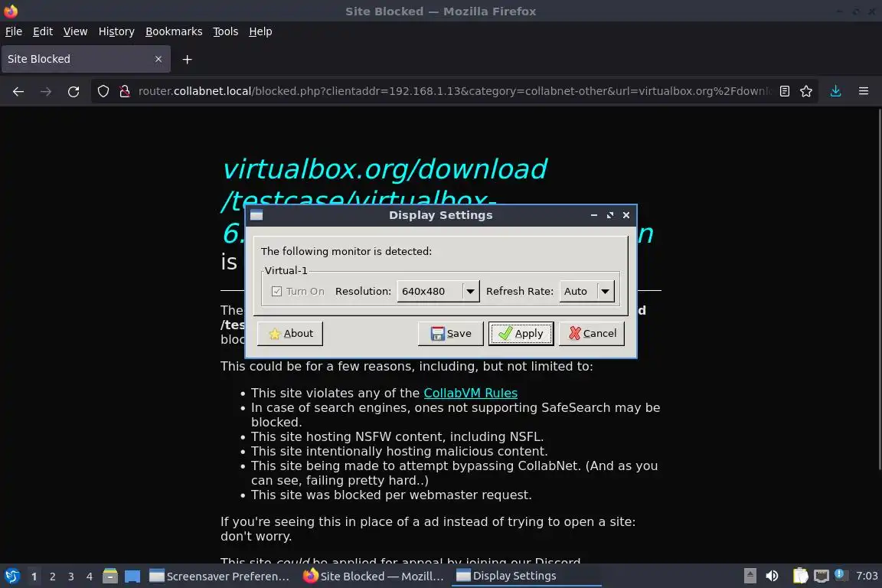Screen dimensions: 882x588
Task: Click the show desktop taskbar icon
Action: 132,576
